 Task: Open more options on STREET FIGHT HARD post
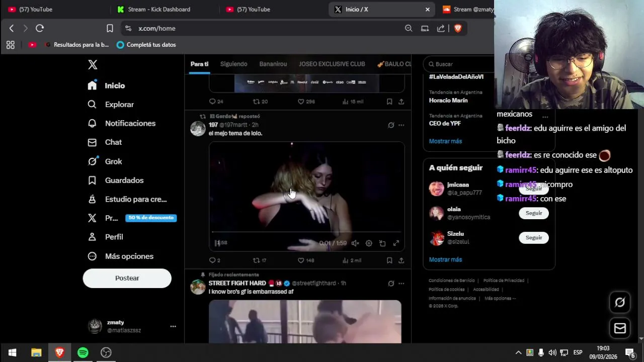click(401, 284)
